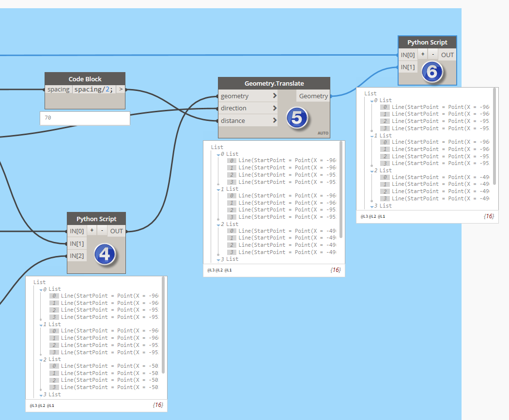Select item 3 under 2 List in selected Python preview
Screen dimensions: 509x420
point(435,198)
